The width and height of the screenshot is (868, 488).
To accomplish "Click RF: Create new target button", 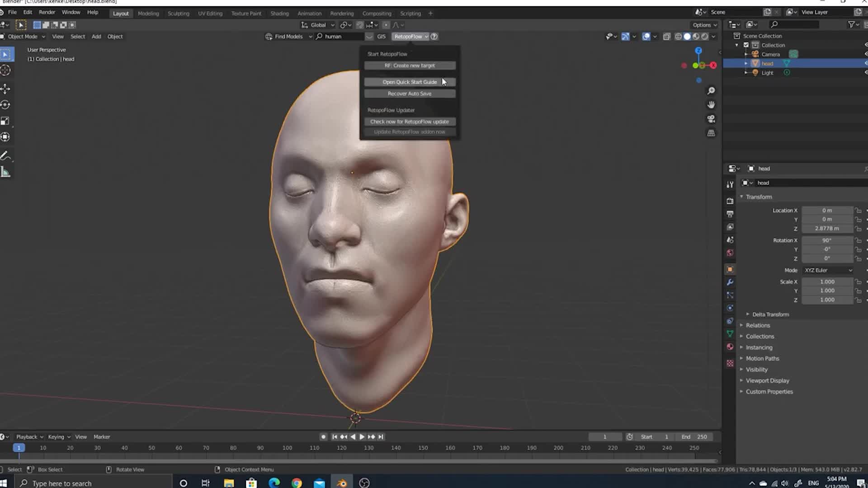I will pyautogui.click(x=410, y=66).
